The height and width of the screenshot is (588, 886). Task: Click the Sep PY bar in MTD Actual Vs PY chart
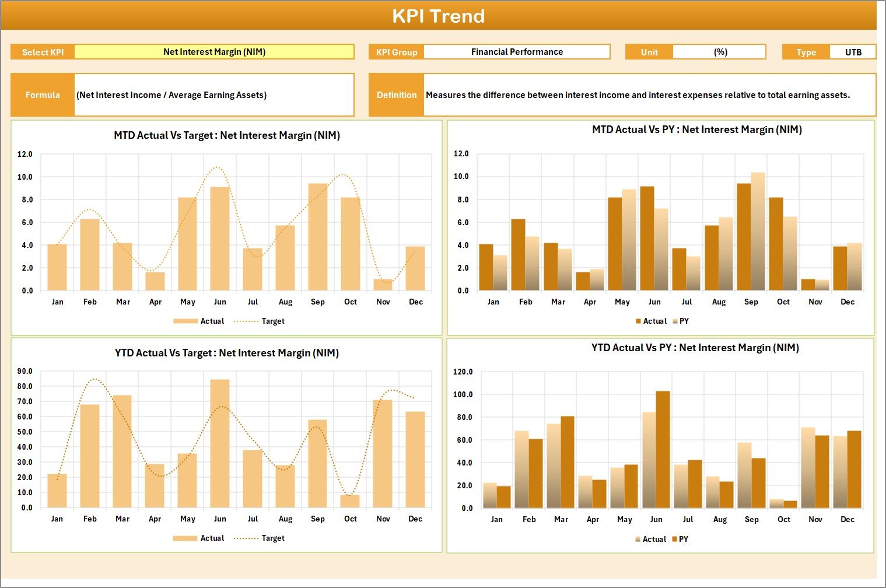click(x=758, y=232)
